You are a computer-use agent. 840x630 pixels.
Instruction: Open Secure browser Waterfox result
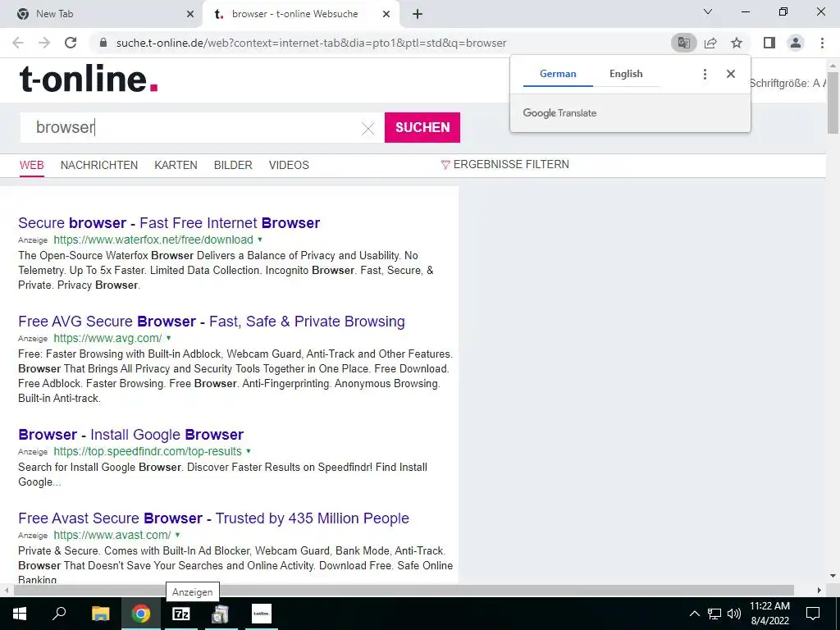point(169,223)
